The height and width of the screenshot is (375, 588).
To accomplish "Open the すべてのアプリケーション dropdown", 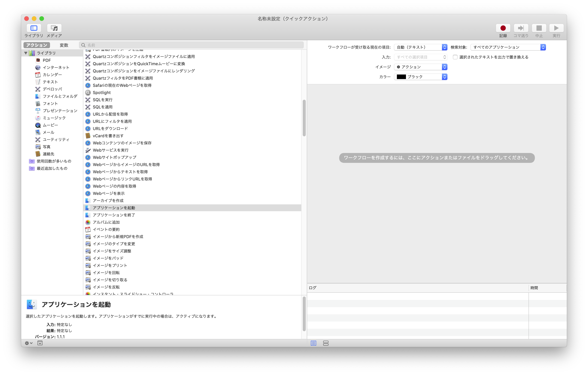I will click(x=508, y=47).
